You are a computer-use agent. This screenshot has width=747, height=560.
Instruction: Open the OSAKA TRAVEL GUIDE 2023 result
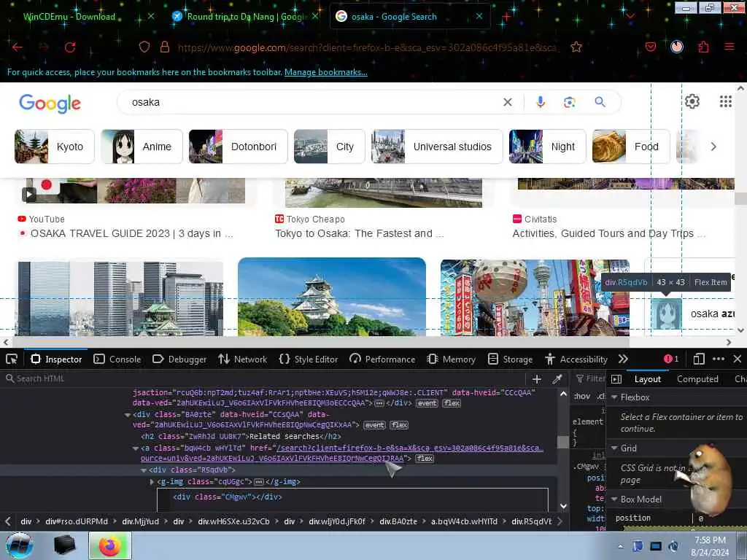point(131,234)
